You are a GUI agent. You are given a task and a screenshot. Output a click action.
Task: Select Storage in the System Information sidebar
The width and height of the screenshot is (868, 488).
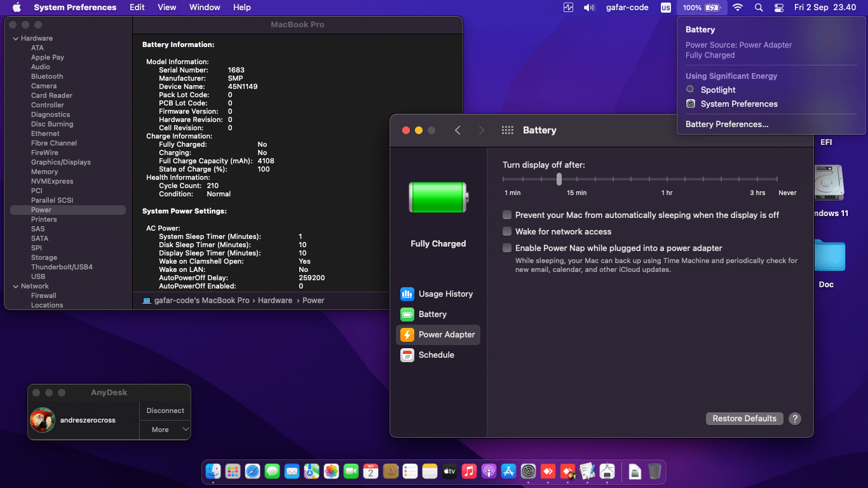tap(44, 257)
